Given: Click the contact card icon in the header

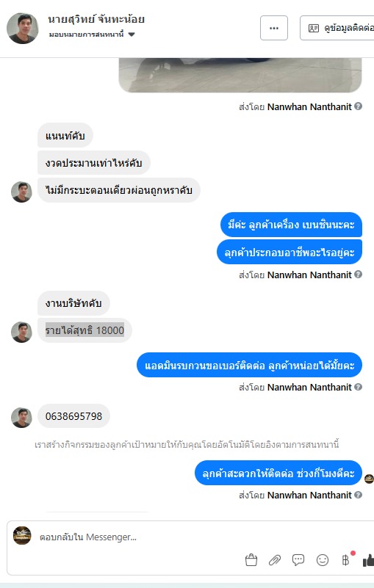Looking at the screenshot, I should click(314, 28).
